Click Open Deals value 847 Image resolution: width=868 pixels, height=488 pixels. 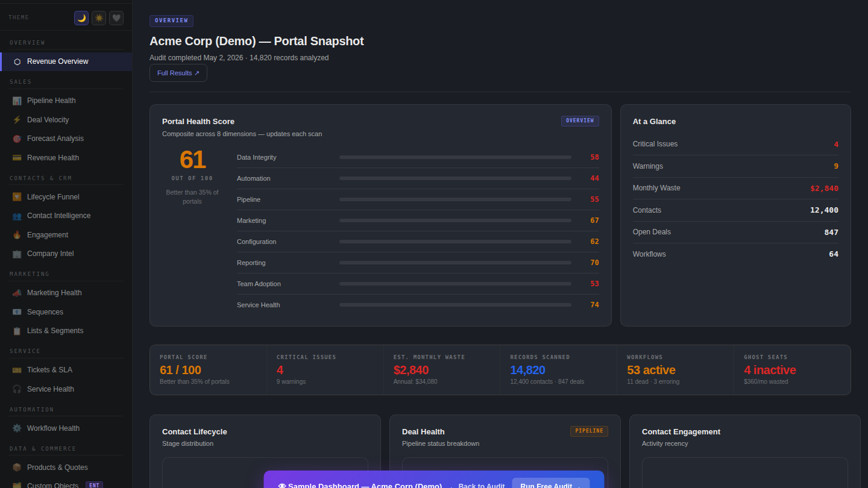point(831,232)
